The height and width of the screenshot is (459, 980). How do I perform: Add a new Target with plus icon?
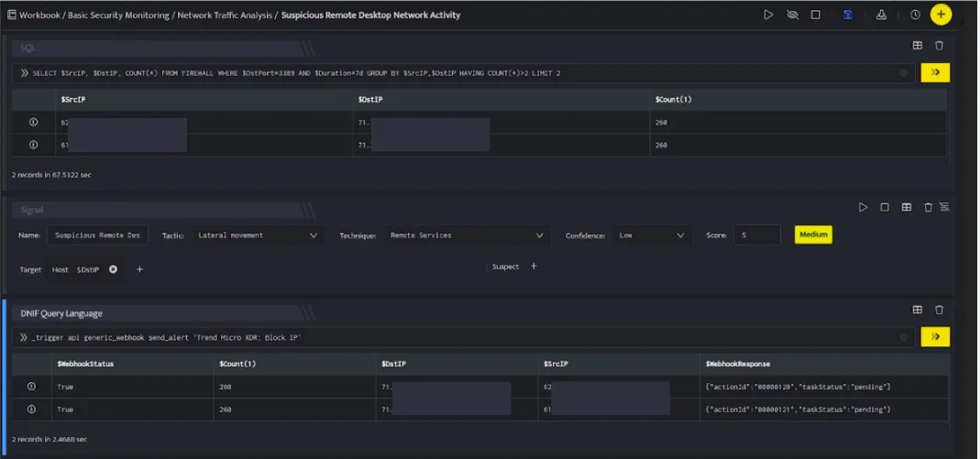click(x=140, y=269)
